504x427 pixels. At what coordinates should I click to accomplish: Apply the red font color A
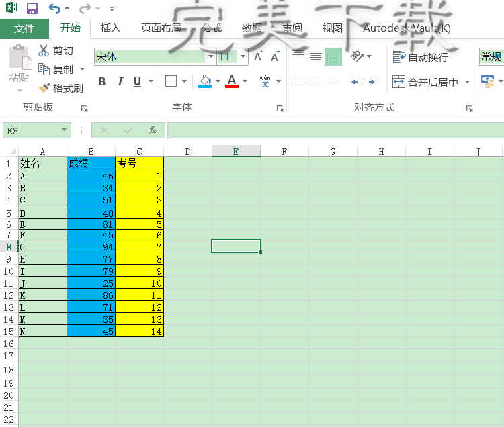tap(232, 81)
